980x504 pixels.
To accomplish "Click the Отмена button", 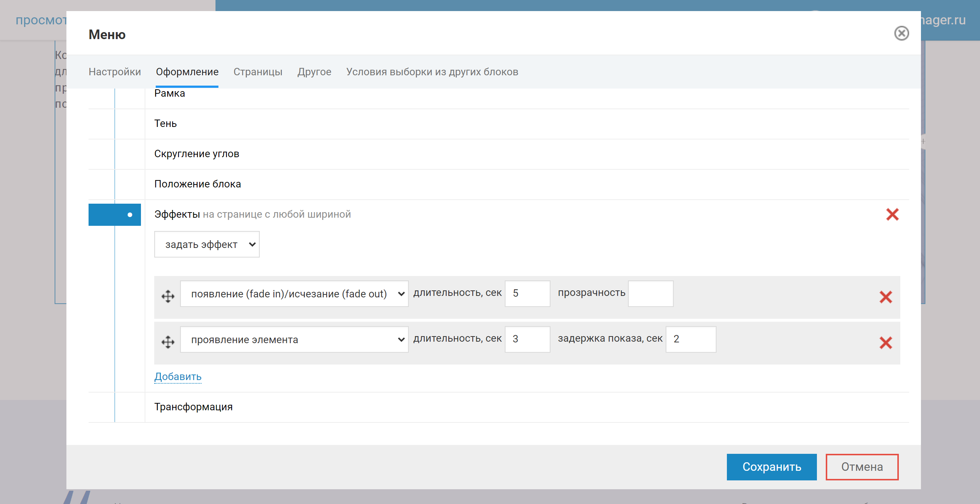I will pyautogui.click(x=861, y=467).
